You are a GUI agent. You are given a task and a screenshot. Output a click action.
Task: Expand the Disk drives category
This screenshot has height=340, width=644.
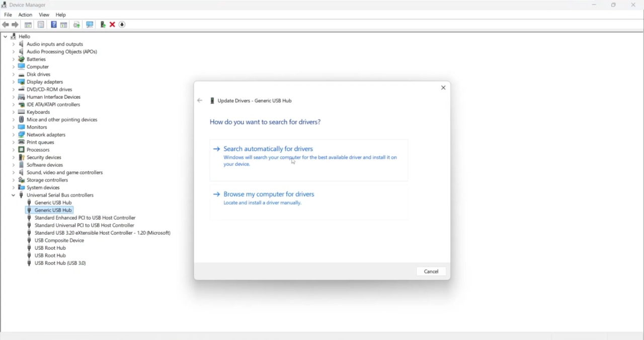pyautogui.click(x=14, y=74)
